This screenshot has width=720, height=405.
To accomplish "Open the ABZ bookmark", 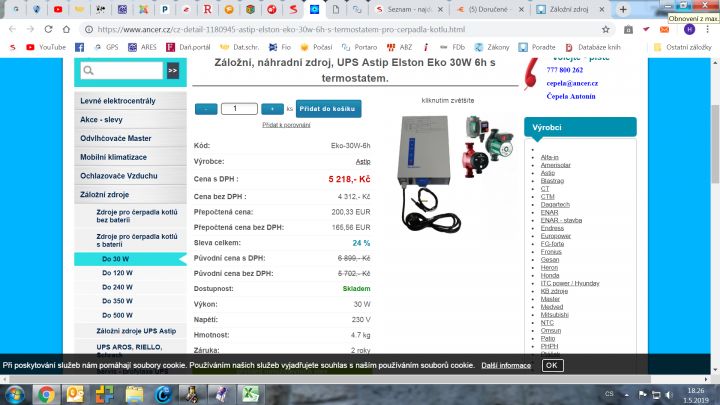I will coord(399,47).
